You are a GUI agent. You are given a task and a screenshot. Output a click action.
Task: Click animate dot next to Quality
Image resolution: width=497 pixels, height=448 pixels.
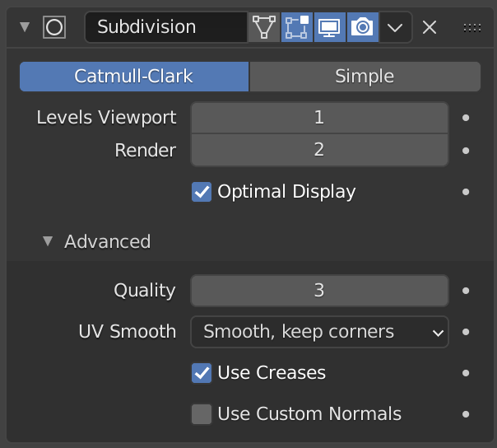[466, 291]
